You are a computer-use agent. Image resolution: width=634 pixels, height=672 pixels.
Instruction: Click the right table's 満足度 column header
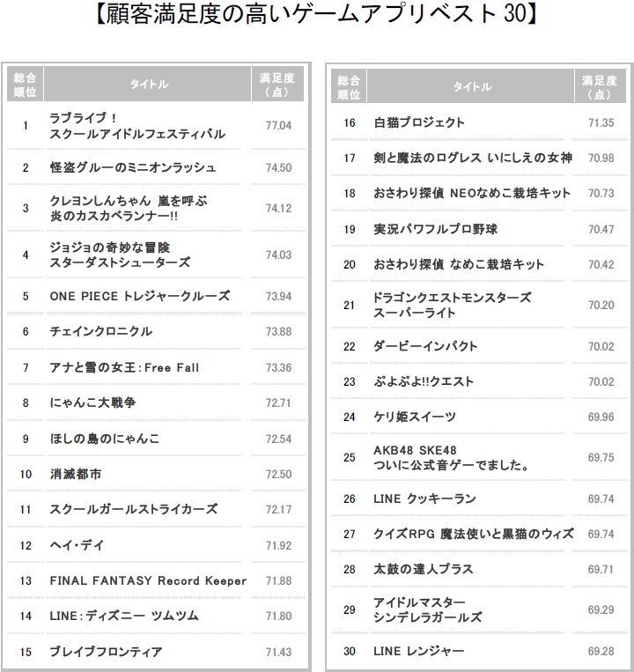tap(598, 86)
